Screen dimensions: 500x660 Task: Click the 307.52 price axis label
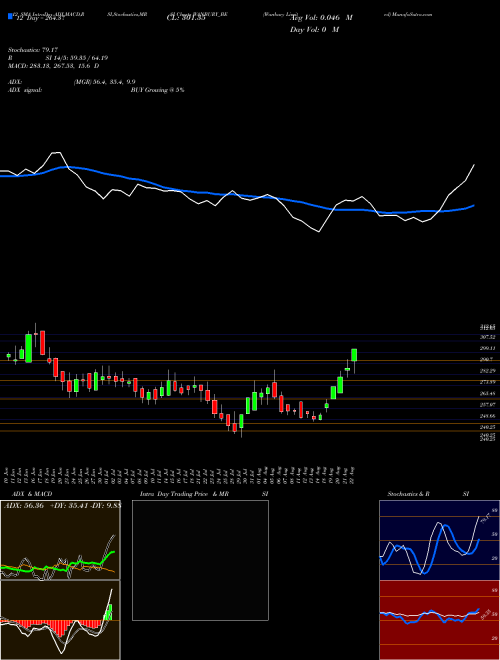pos(487,337)
